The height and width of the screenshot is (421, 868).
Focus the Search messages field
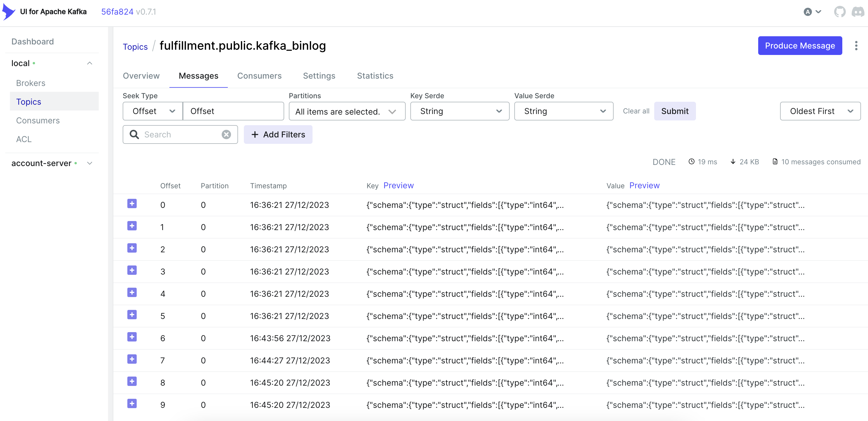180,134
